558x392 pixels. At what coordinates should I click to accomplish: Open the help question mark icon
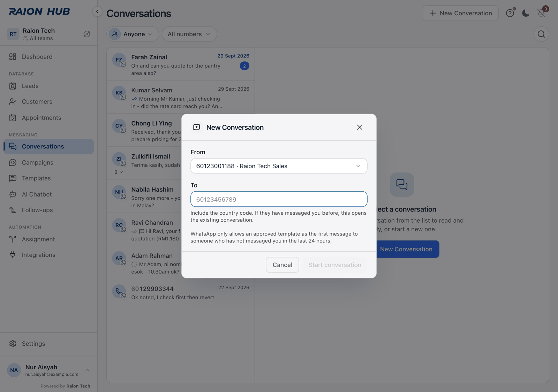[x=510, y=13]
